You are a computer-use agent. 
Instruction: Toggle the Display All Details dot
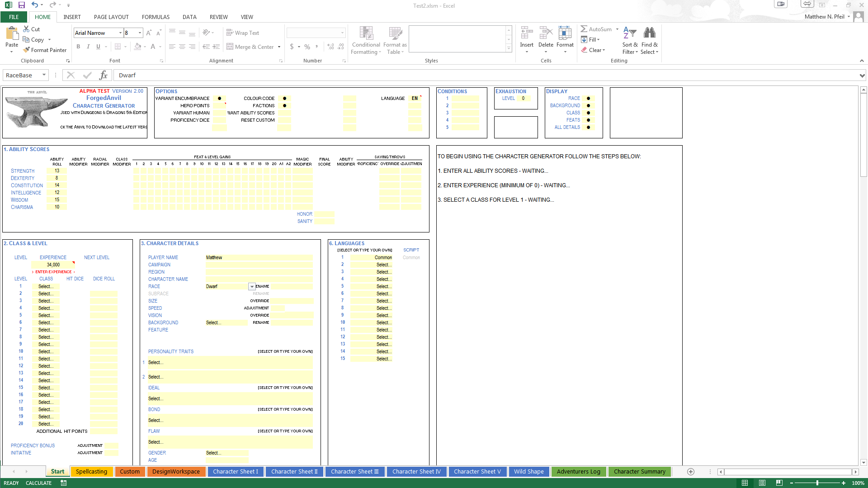point(588,127)
